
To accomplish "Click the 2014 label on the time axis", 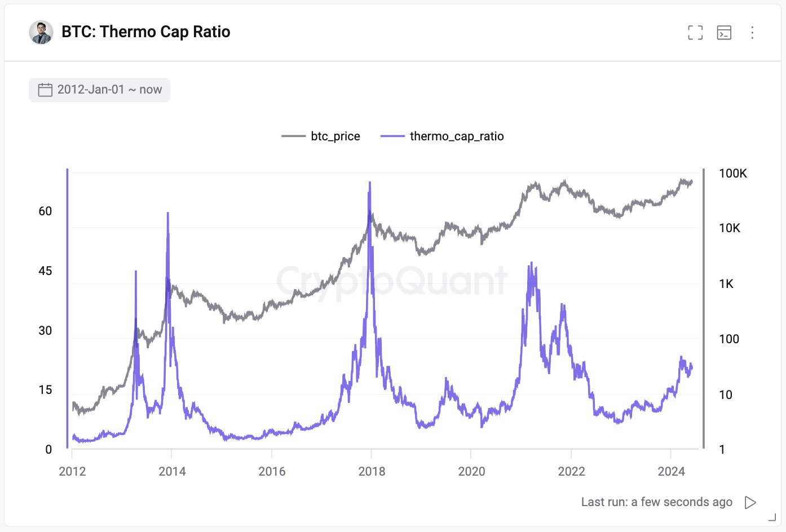I will coord(172,471).
